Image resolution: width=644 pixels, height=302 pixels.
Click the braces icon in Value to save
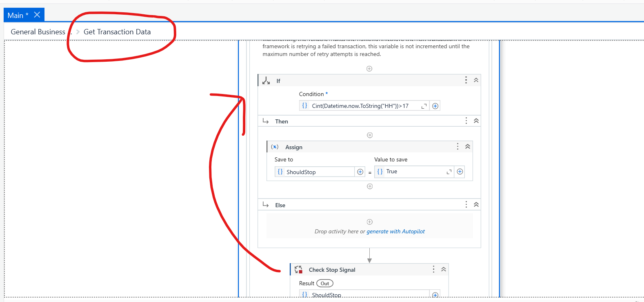pyautogui.click(x=380, y=172)
